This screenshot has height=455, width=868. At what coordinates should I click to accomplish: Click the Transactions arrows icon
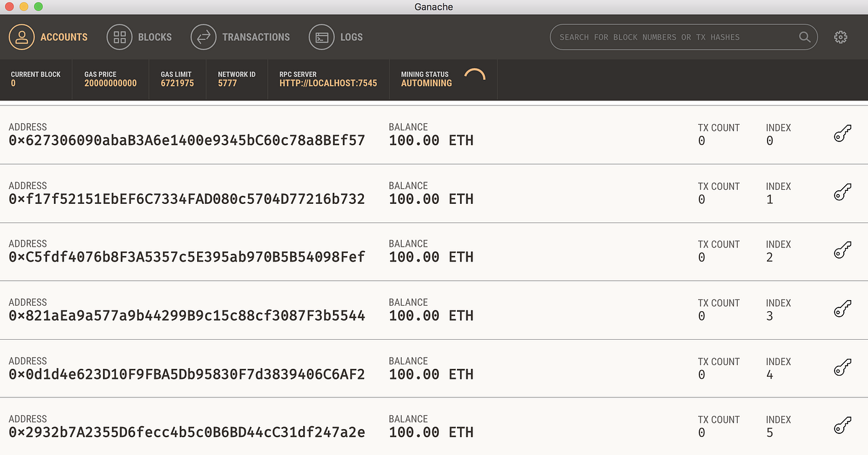(x=203, y=37)
